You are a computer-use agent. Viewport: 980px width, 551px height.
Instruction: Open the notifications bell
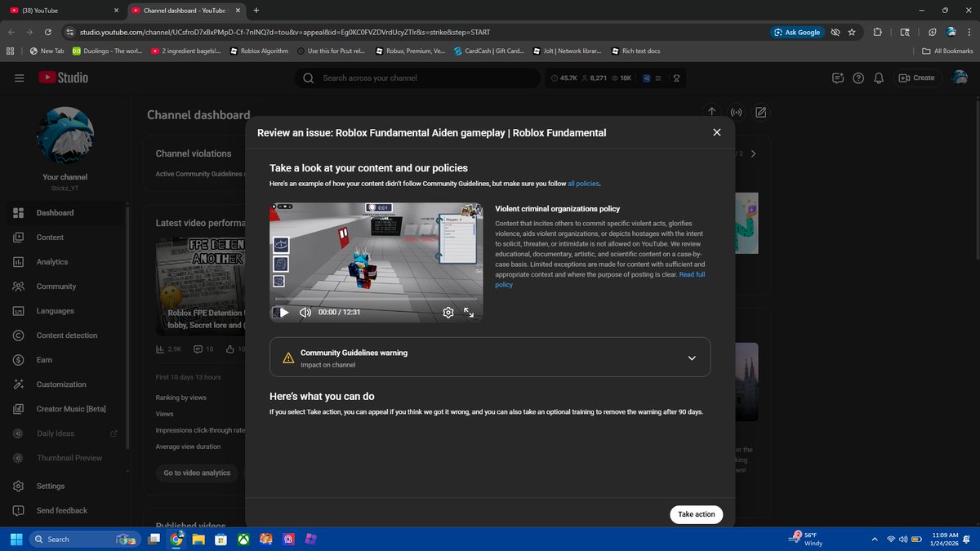click(879, 78)
